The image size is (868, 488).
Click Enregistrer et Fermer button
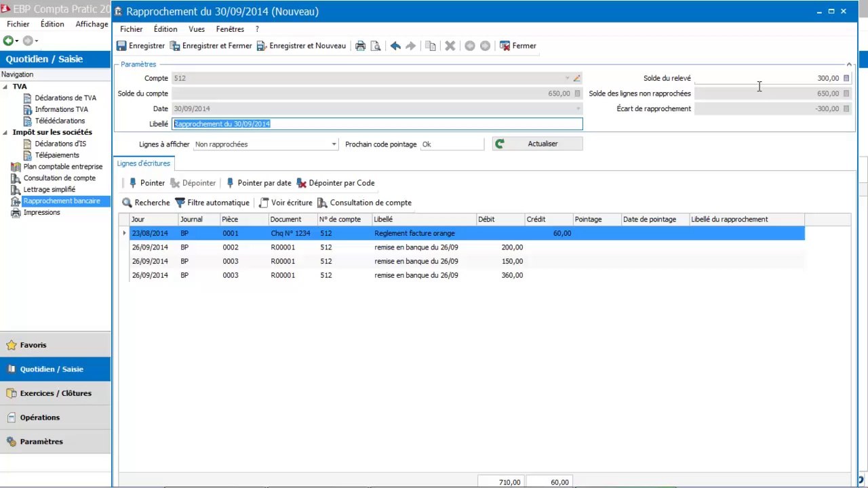tap(211, 46)
